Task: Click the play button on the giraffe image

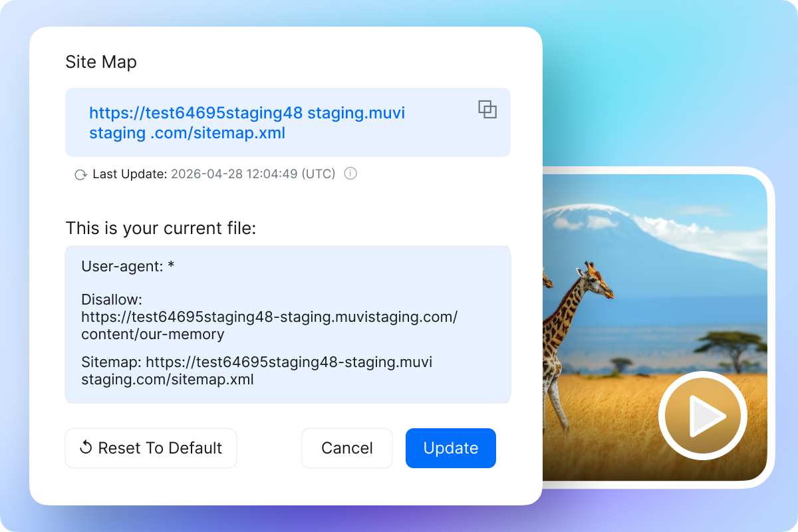Action: click(x=703, y=416)
